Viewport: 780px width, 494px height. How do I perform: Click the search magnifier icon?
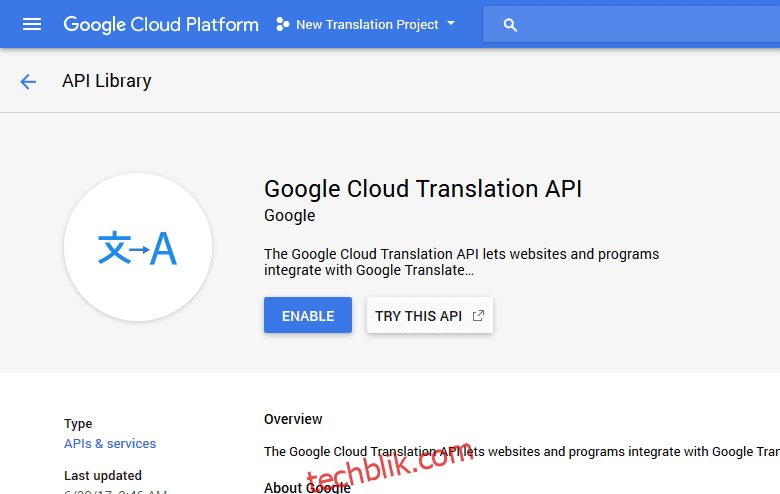(x=510, y=25)
